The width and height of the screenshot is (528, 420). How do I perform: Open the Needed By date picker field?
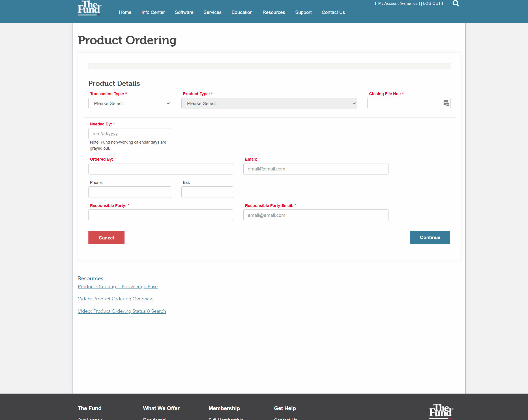[x=130, y=134]
